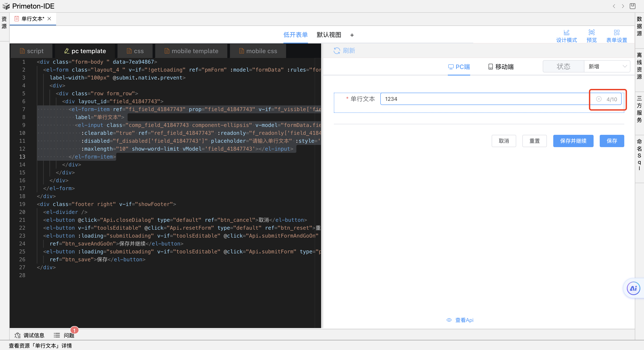This screenshot has height=350, width=644.
Task: Navigate back with the left chevron icon
Action: 614,6
